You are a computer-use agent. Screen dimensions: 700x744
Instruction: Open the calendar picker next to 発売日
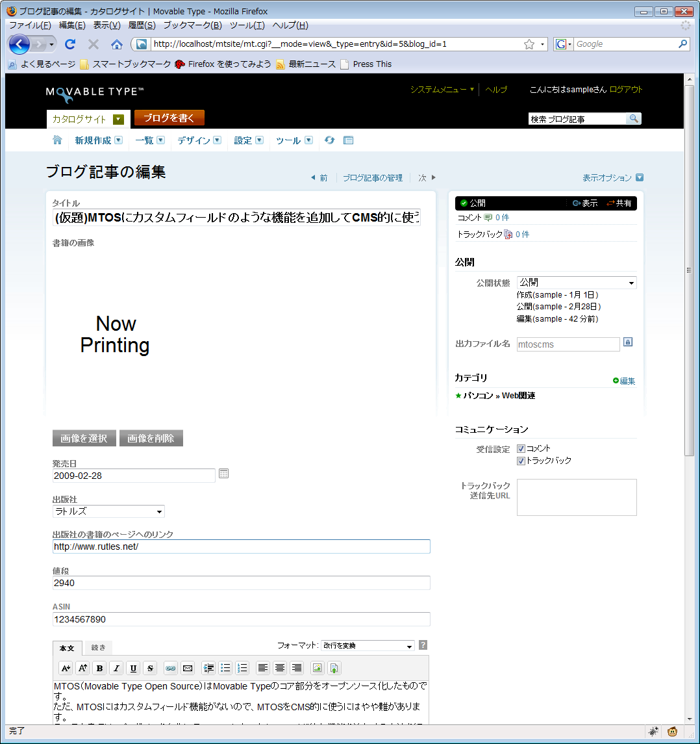click(223, 474)
